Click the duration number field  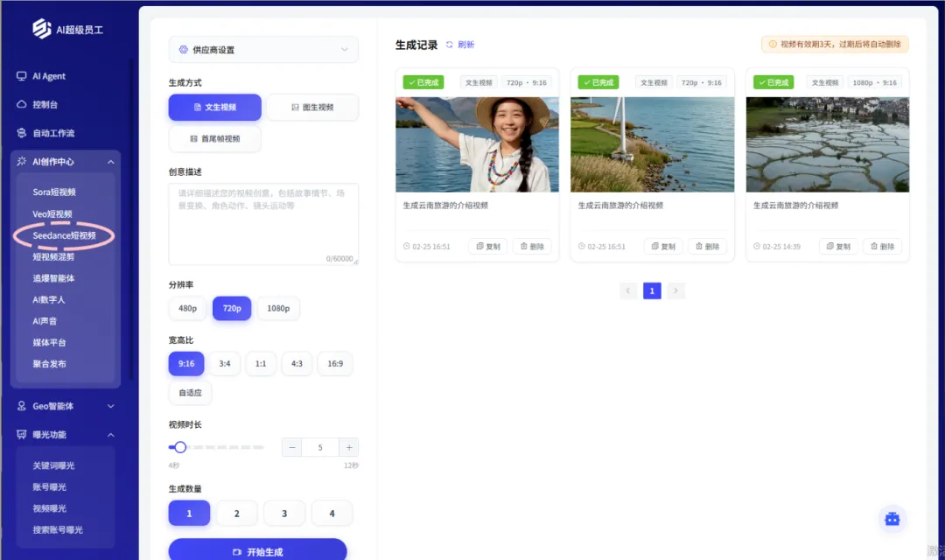point(320,447)
